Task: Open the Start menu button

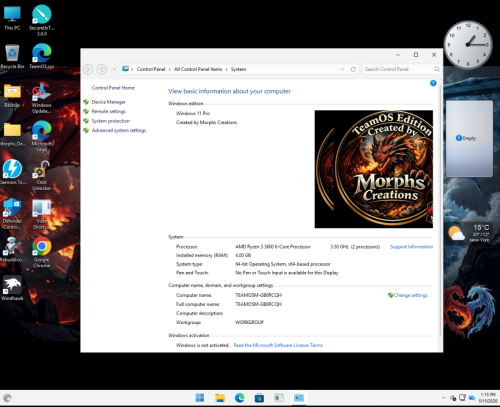Action: point(200,398)
